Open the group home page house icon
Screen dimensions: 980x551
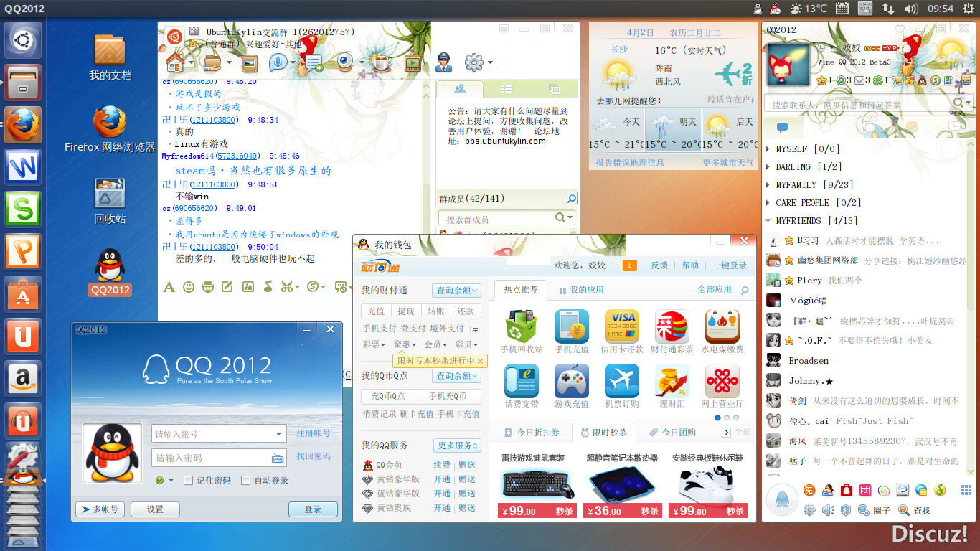(x=175, y=63)
